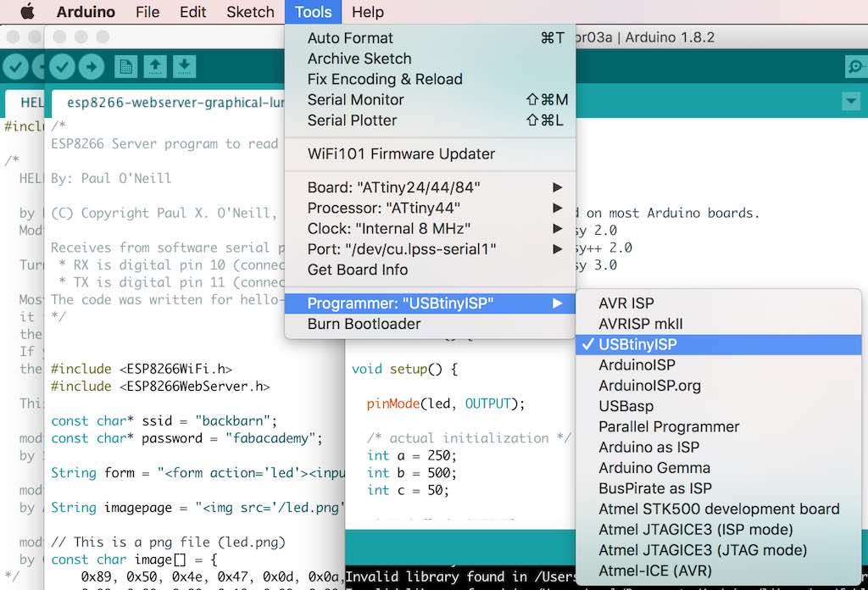Click the Open sketch up-arrow icon
Viewport: 868px width, 590px height.
[155, 67]
